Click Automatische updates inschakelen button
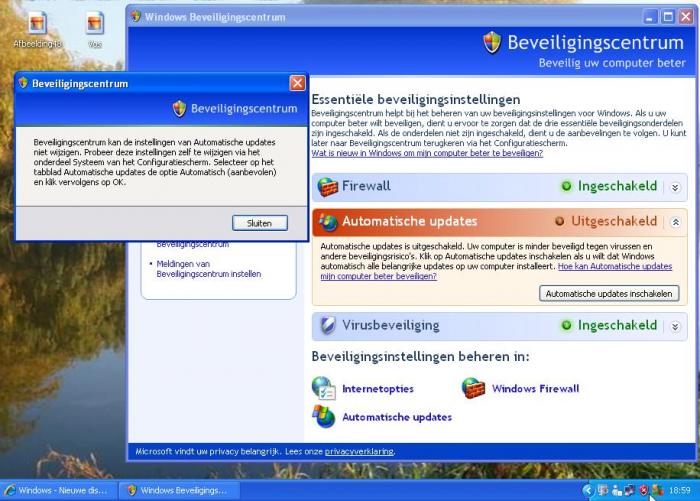Image resolution: width=700 pixels, height=501 pixels. point(609,294)
